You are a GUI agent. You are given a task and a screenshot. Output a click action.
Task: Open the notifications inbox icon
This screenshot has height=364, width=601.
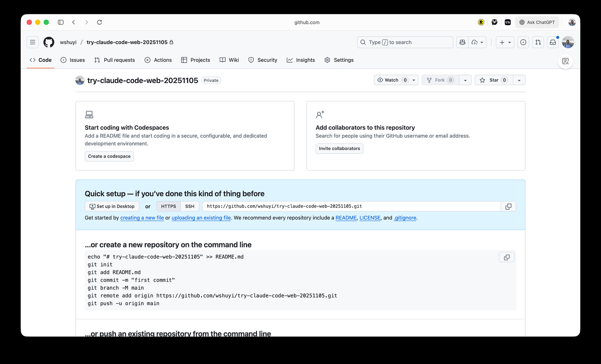point(553,42)
